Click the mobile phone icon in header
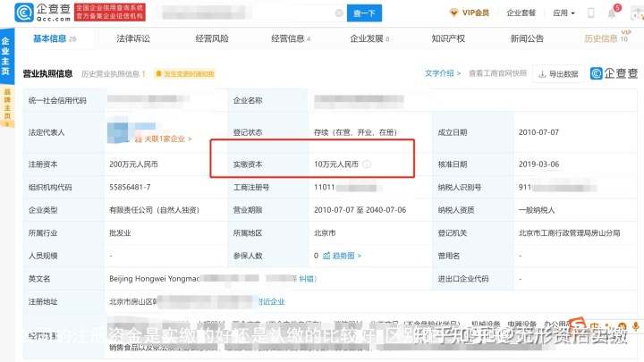This screenshot has height=362, width=644. click(x=590, y=13)
